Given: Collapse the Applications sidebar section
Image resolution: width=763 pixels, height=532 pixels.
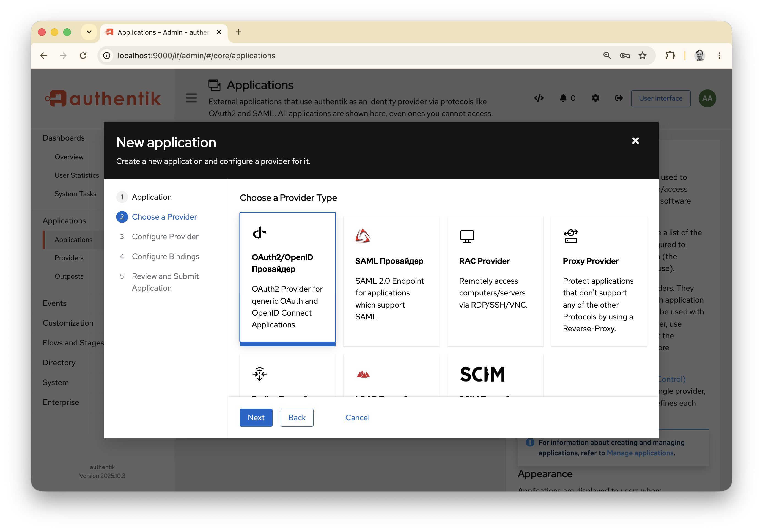Looking at the screenshot, I should pyautogui.click(x=64, y=221).
